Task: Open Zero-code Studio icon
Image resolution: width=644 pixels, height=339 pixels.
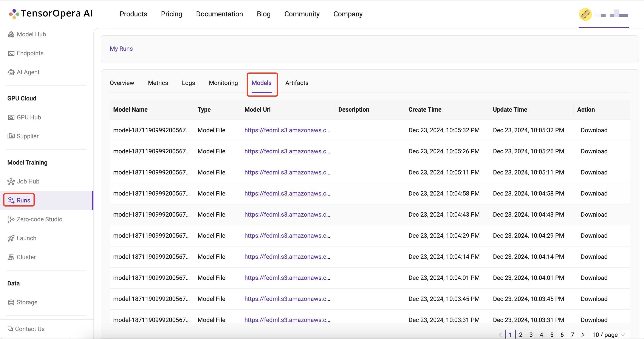Action: coord(11,219)
